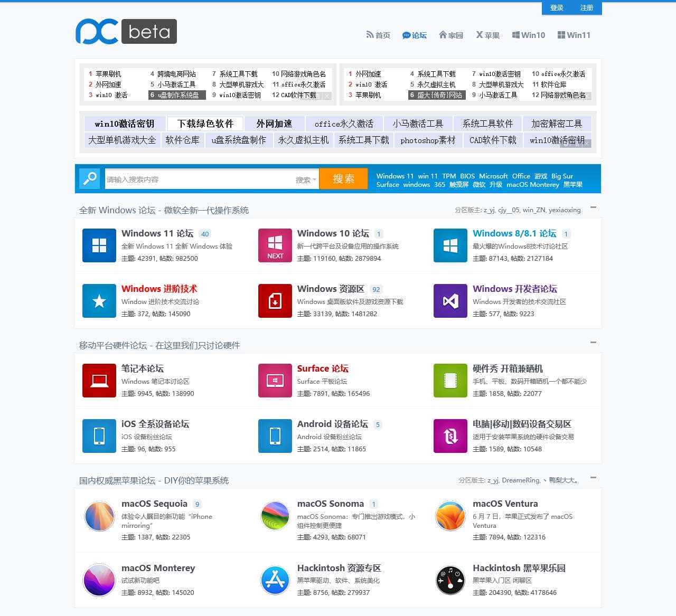
Task: Click moderator name DreameRing
Action: tap(521, 480)
